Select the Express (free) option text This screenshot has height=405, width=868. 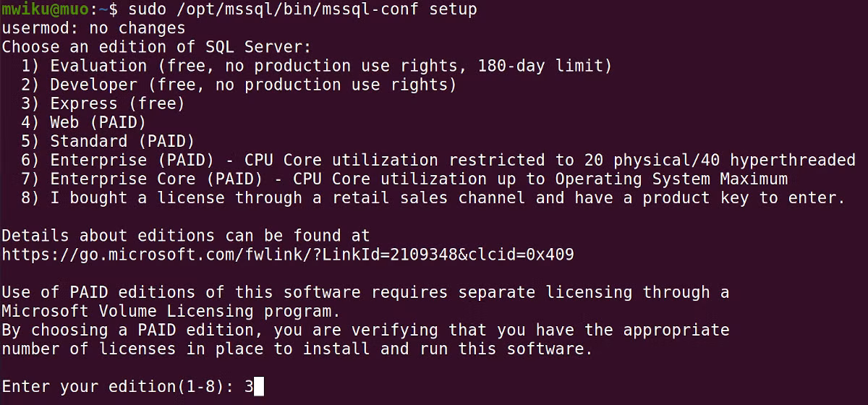[117, 103]
